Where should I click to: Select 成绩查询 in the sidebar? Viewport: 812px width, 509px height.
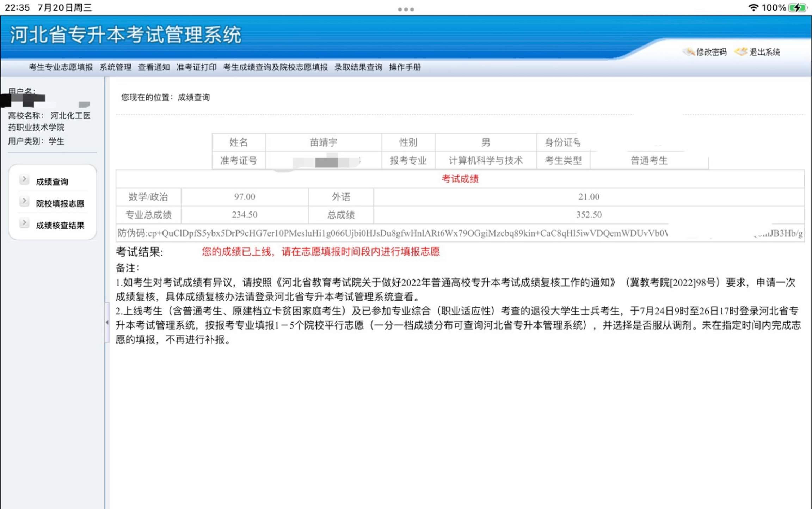[52, 182]
